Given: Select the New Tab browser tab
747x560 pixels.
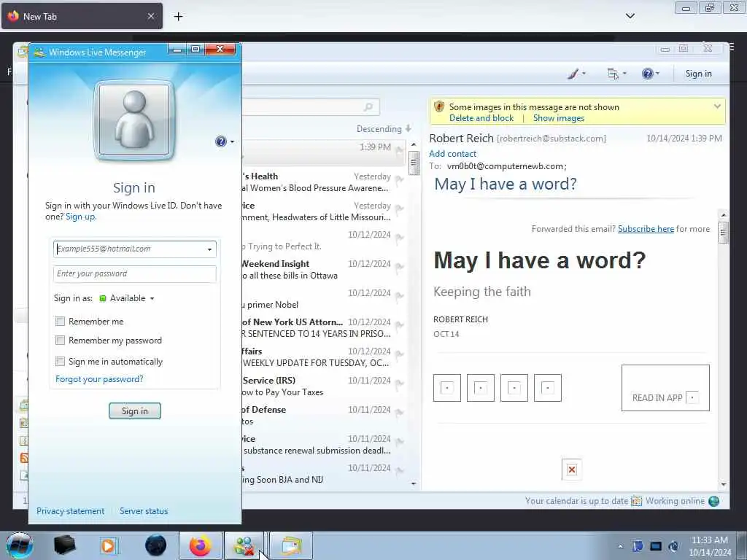Looking at the screenshot, I should click(82, 16).
